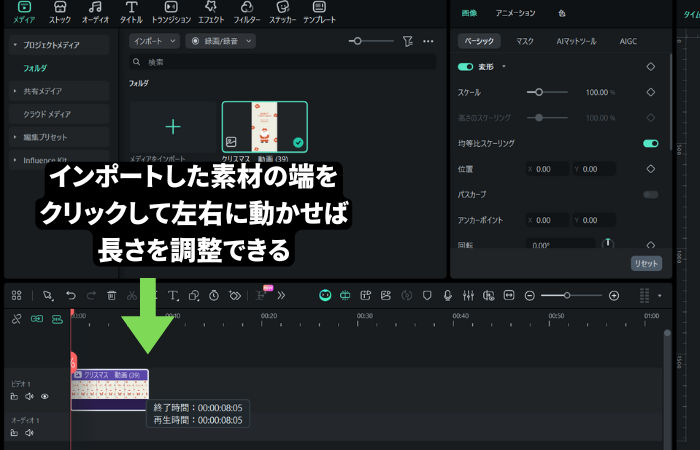
Task: Switch to the 画像 properties tab
Action: (469, 13)
